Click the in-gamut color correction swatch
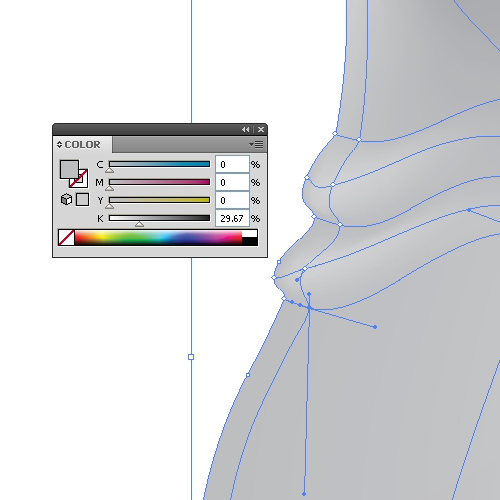500x500 pixels. click(82, 199)
